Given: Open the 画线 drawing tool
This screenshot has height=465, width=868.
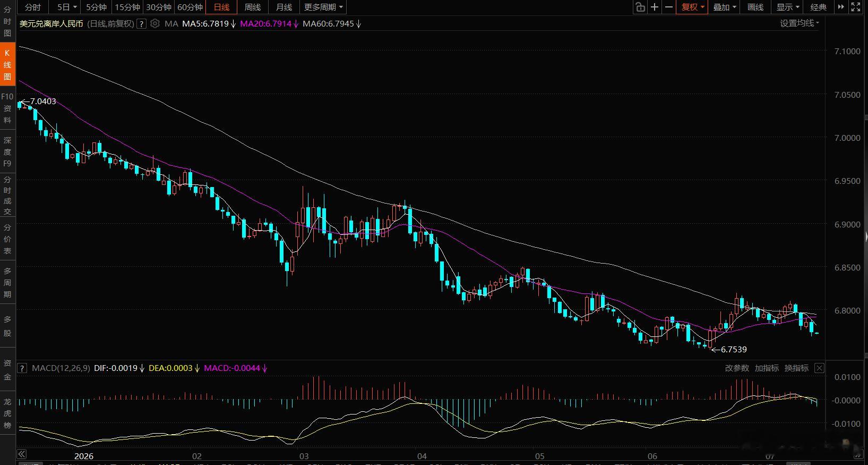Looking at the screenshot, I should pyautogui.click(x=755, y=7).
